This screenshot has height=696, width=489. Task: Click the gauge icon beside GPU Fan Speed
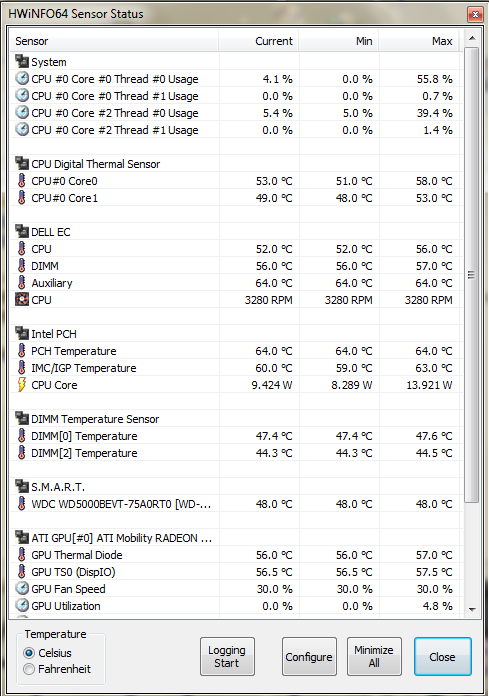[22, 589]
